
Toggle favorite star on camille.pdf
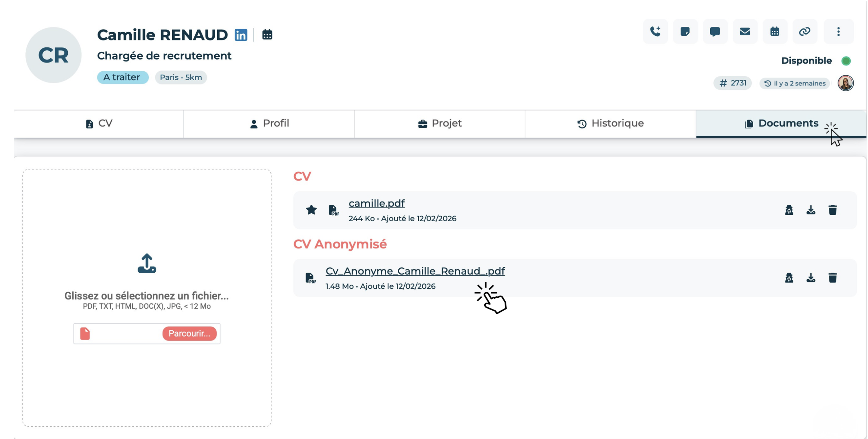coord(311,210)
